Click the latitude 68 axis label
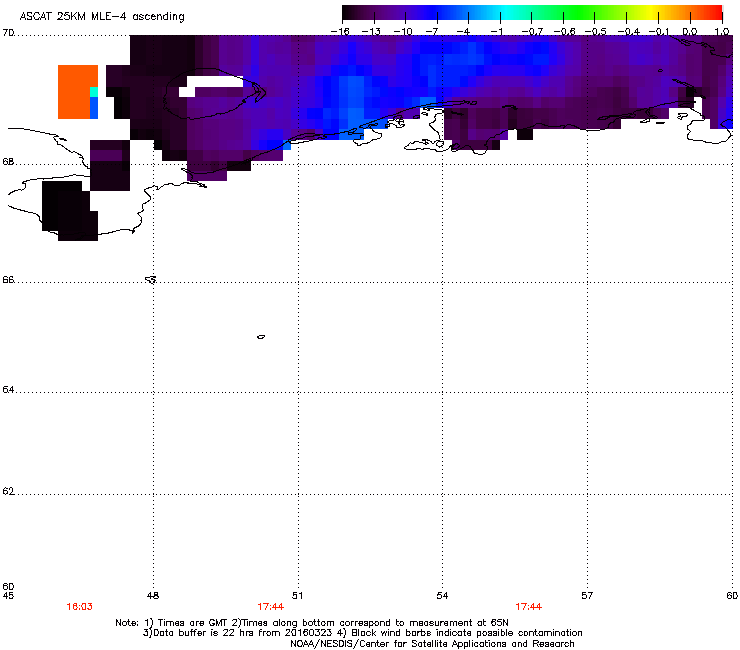740x650 pixels. (x=8, y=162)
